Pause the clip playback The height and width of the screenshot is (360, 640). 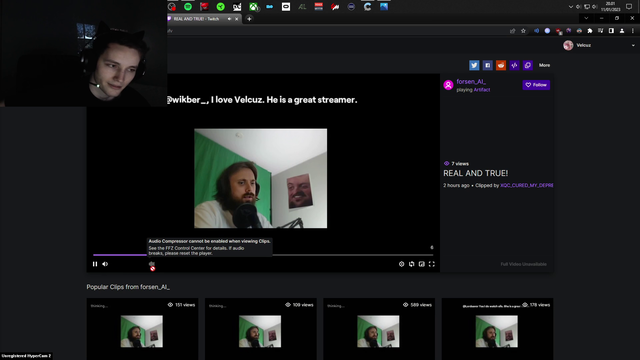tap(95, 264)
